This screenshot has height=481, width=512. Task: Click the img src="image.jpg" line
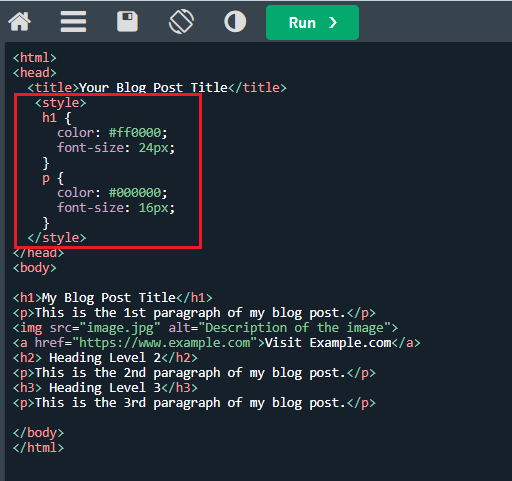pyautogui.click(x=205, y=328)
